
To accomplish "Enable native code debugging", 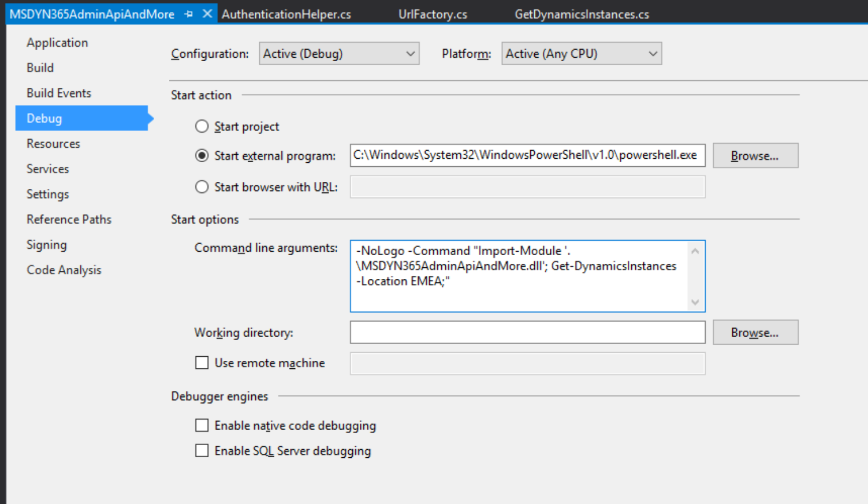I will 202,425.
